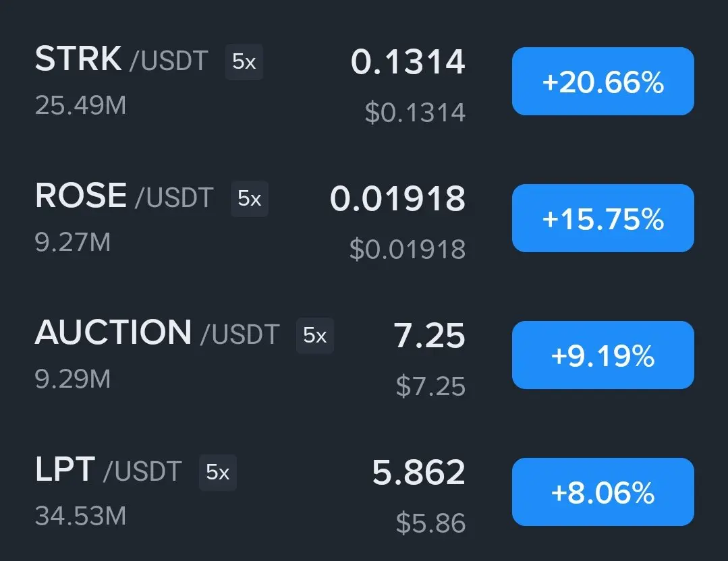
Task: Click the $5.86 dollar value
Action: [x=431, y=523]
